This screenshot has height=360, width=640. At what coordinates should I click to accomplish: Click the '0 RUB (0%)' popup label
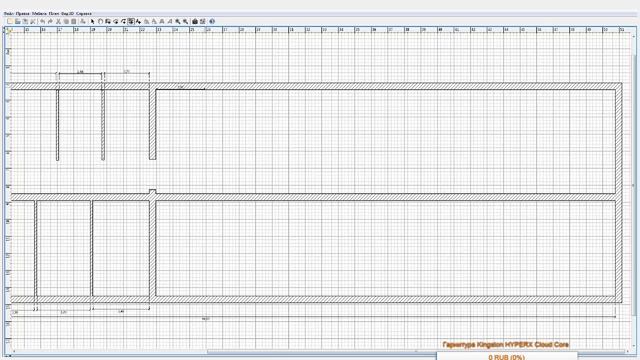506,357
